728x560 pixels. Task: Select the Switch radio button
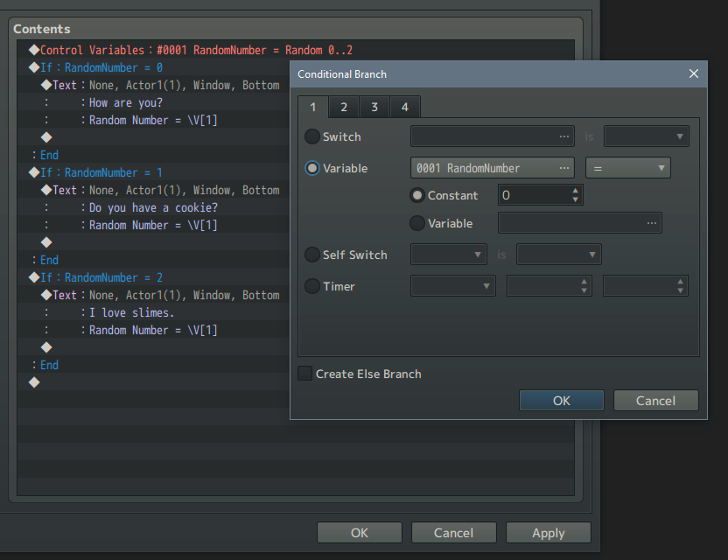tap(312, 136)
